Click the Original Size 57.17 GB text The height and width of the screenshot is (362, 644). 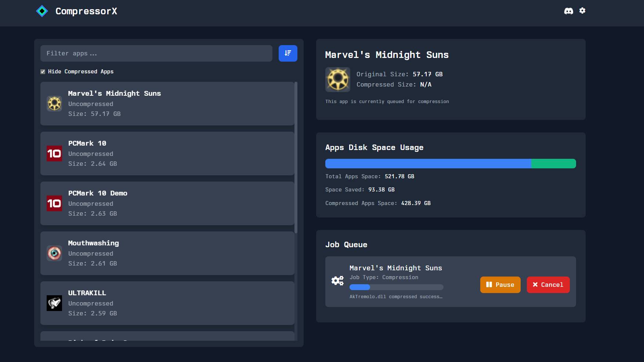point(399,74)
